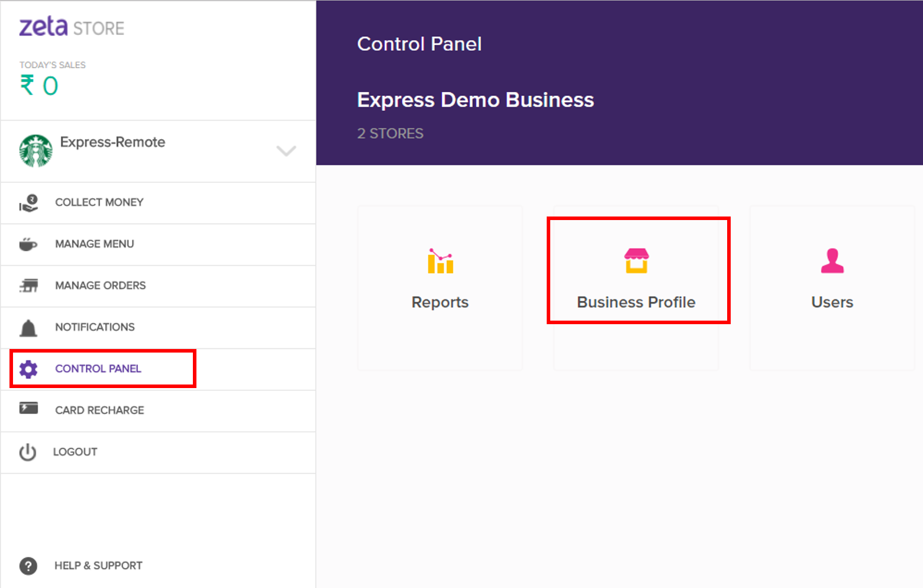
Task: Click the Control Panel page title
Action: (x=419, y=44)
